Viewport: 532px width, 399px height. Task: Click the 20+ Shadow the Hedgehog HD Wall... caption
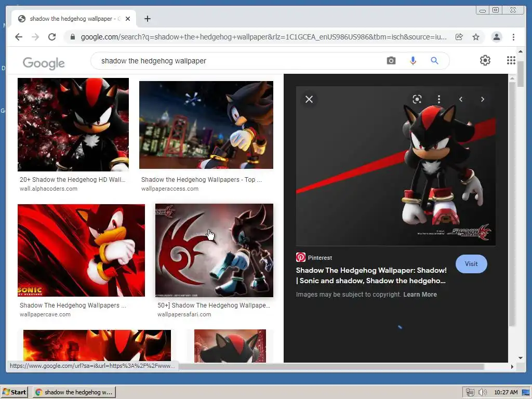72,179
